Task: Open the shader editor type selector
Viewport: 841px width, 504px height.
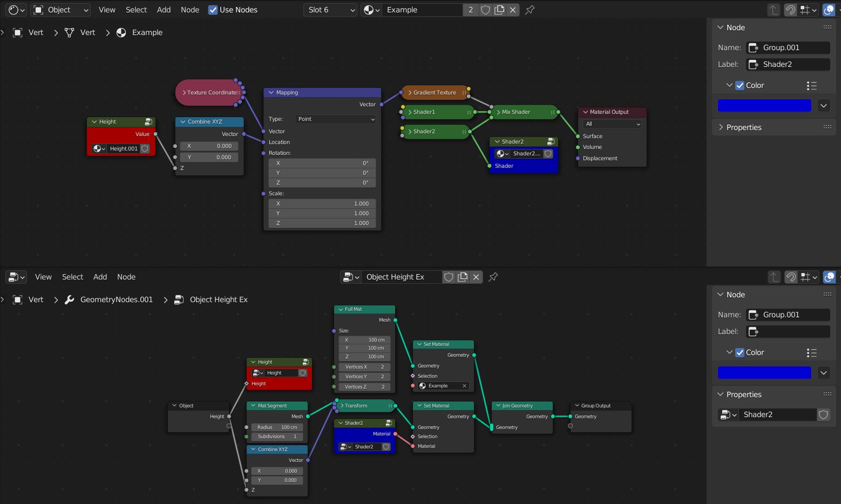Action: (17, 10)
